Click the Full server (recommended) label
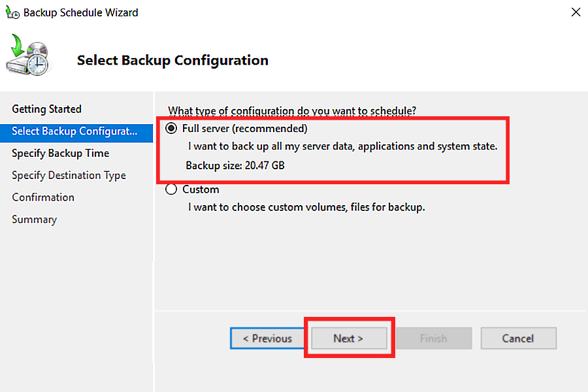 tap(244, 128)
